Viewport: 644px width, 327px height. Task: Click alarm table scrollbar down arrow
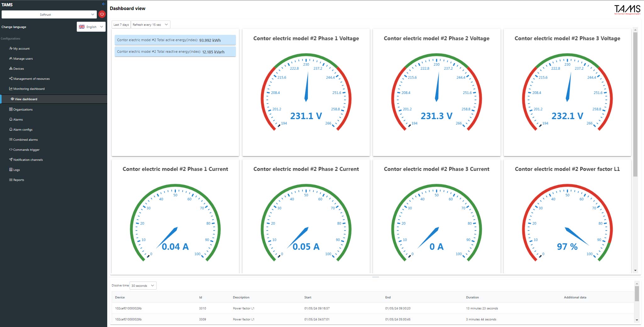tap(637, 320)
